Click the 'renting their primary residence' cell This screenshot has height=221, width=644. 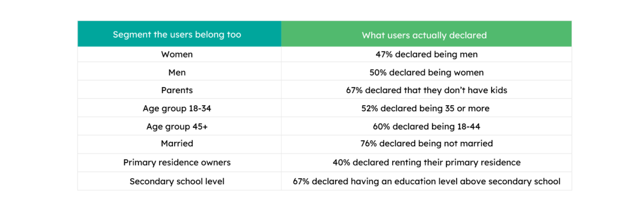pos(427,162)
